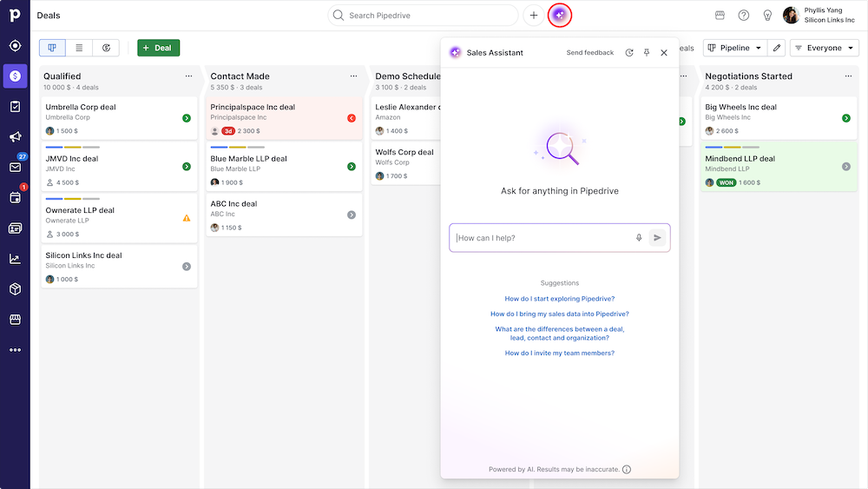Viewport: 868px width, 489px height.
Task: Click Send feedback in Sales Assistant
Action: 589,53
